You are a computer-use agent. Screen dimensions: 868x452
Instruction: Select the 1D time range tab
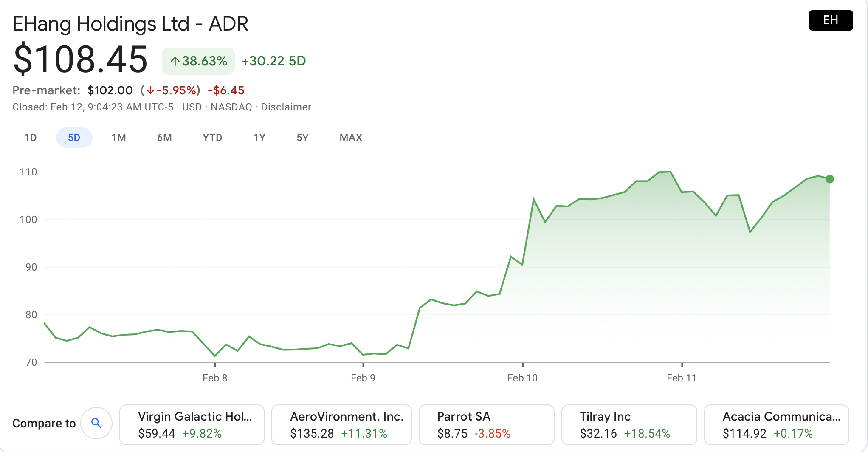(x=31, y=138)
